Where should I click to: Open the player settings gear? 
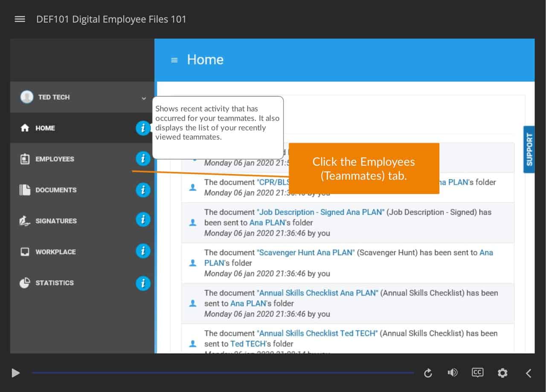(x=502, y=373)
